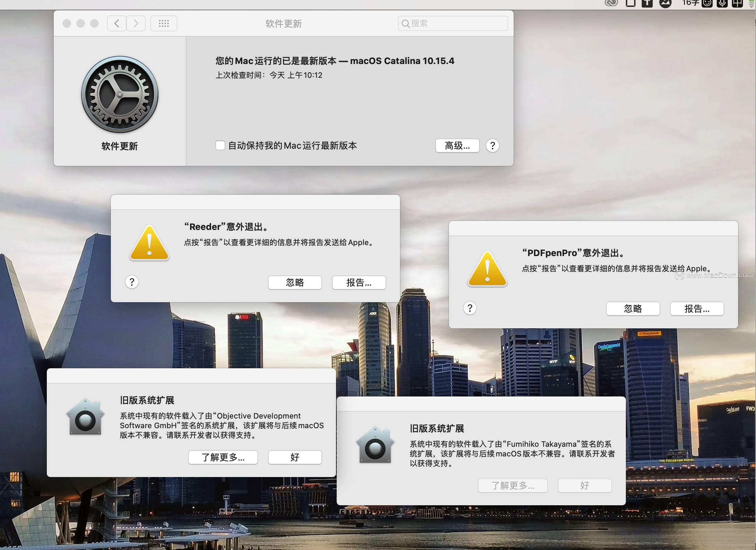Focus the 搜索 search field
The height and width of the screenshot is (550, 756).
(x=453, y=23)
